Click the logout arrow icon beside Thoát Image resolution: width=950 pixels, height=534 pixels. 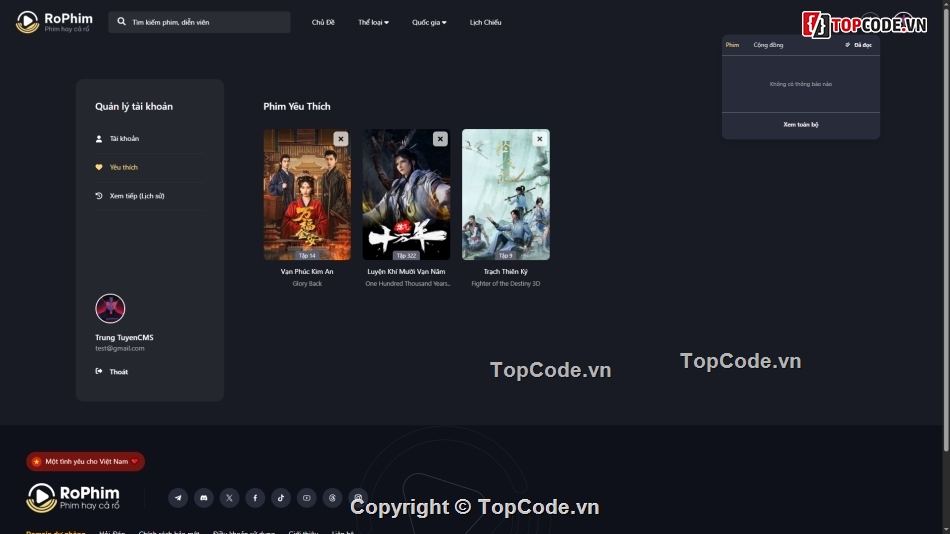(99, 371)
